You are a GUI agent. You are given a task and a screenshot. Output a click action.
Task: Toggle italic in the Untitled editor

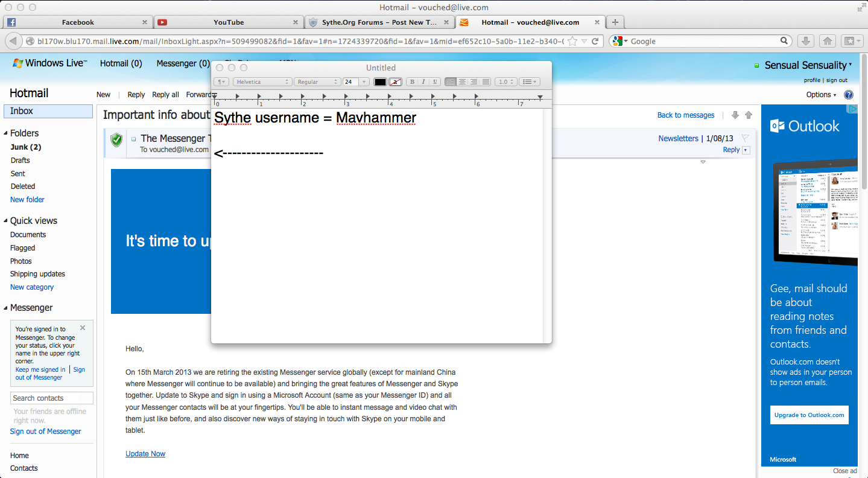coord(423,82)
